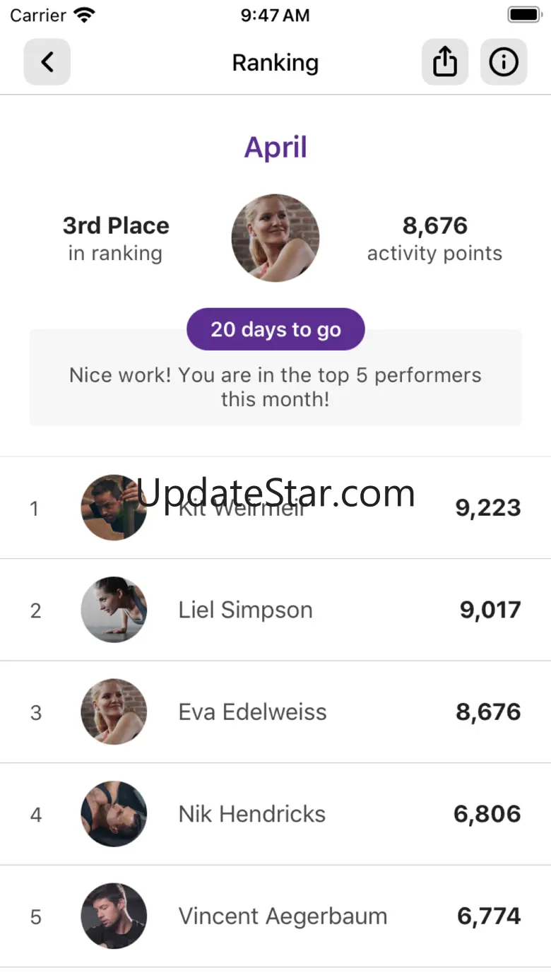Tap the '3rd Place in ranking' label
551x980 pixels.
click(x=116, y=239)
